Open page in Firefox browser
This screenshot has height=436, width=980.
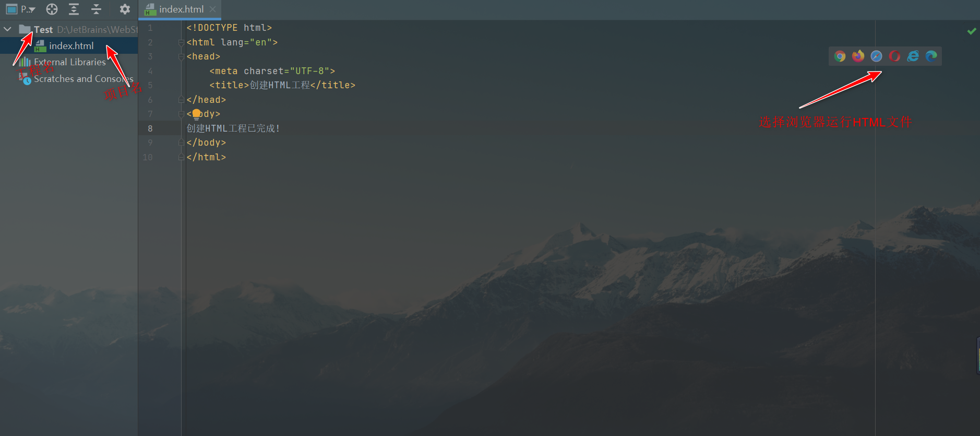click(x=858, y=56)
